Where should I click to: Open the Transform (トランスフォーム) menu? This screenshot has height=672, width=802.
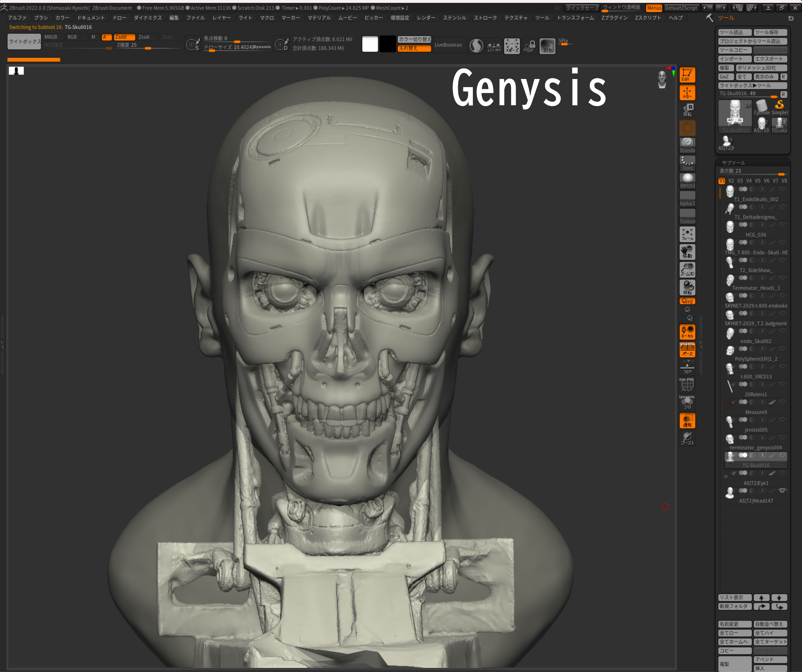[x=575, y=18]
